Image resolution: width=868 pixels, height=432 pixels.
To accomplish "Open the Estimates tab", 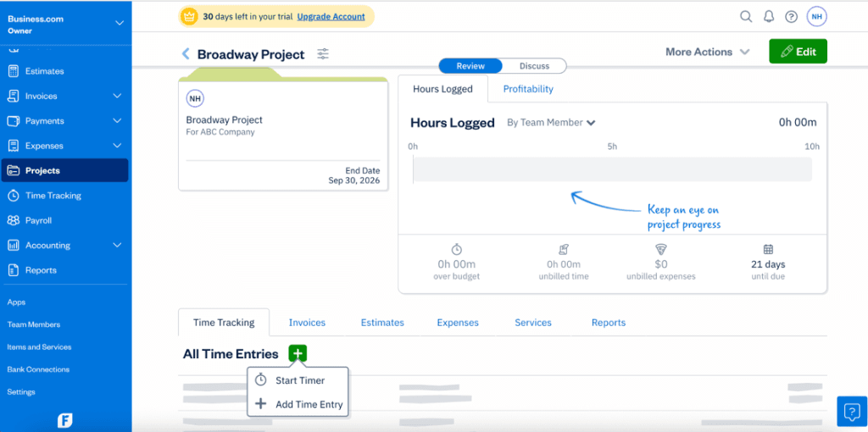I will coord(382,323).
